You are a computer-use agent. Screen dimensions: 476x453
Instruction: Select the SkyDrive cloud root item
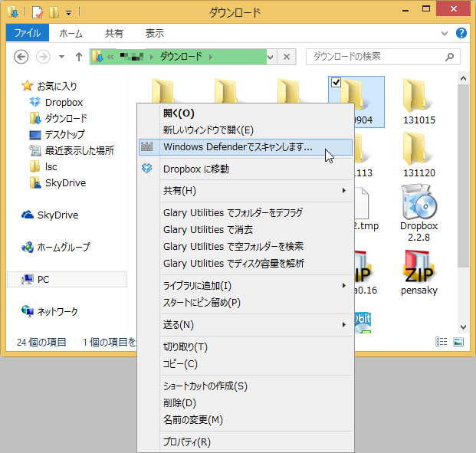[50, 215]
